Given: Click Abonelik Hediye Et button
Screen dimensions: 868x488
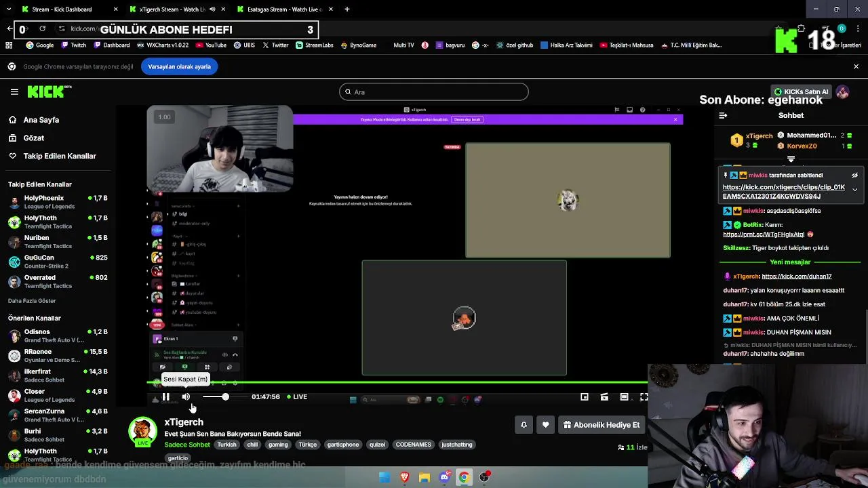Looking at the screenshot, I should coord(601,425).
